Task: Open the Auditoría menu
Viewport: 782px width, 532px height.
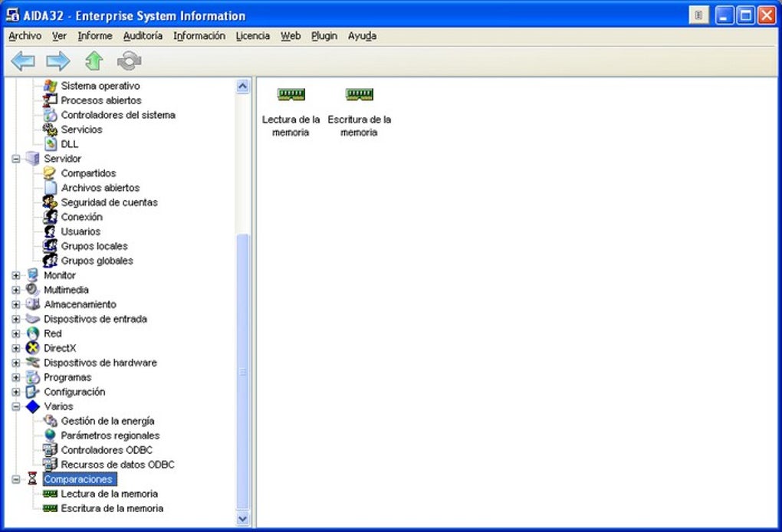Action: coord(143,36)
